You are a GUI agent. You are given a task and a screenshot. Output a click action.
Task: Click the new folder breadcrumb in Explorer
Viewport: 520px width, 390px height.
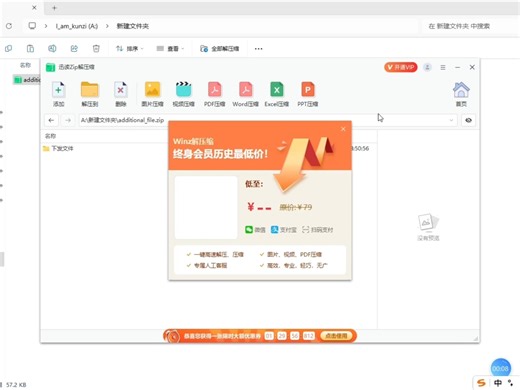(x=132, y=26)
